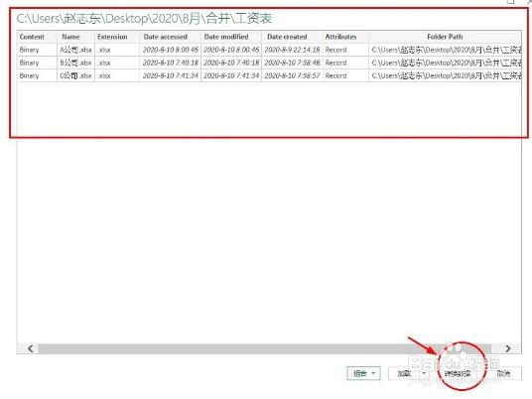
Task: Click the 加载 (Load) button
Action: pyautogui.click(x=404, y=373)
